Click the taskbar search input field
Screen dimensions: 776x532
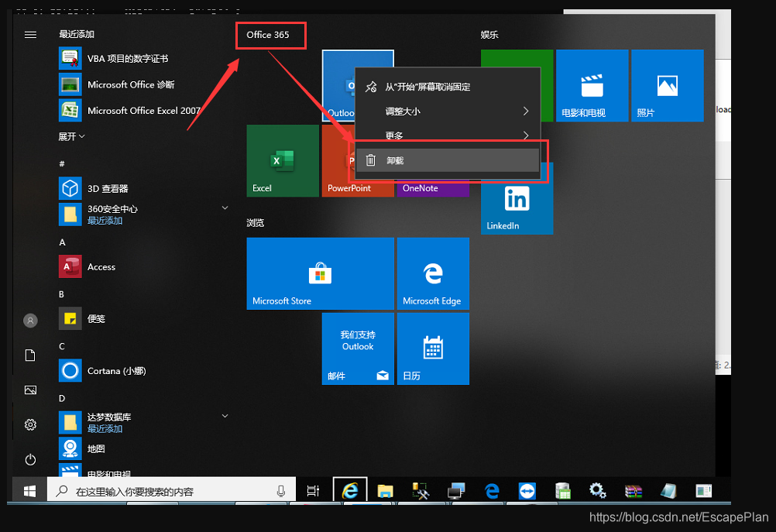(171, 491)
